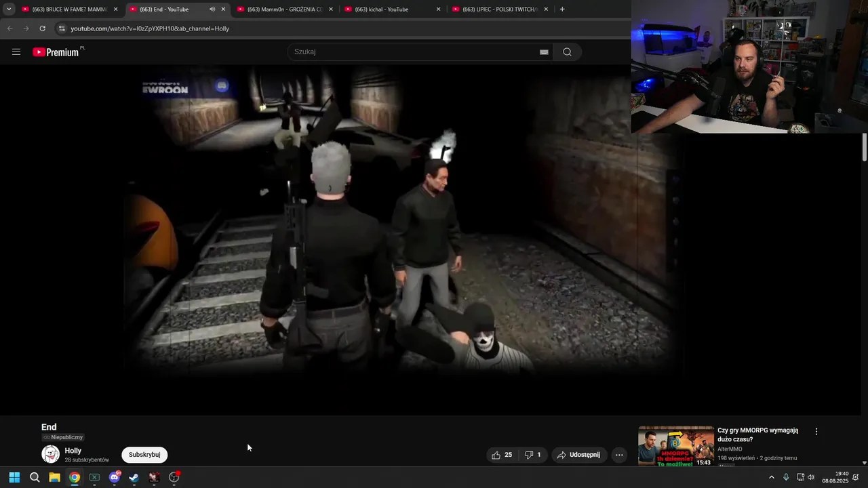868x488 pixels.
Task: Open Discord from the taskbar
Action: 115,477
